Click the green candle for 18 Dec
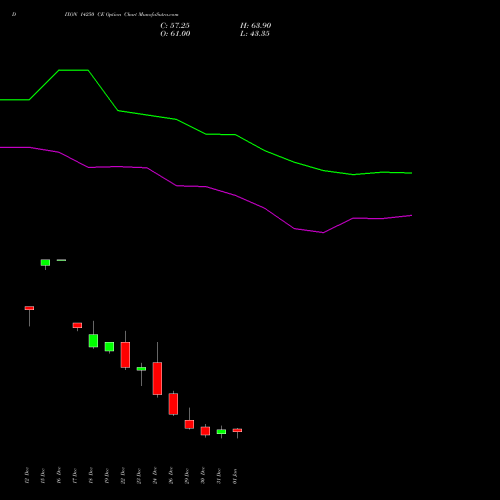500x500 pixels. pyautogui.click(x=93, y=341)
